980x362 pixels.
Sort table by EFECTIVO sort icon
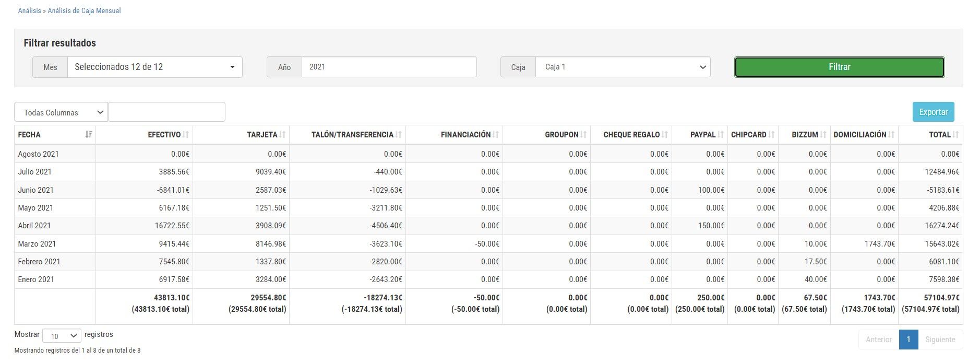coord(186,135)
